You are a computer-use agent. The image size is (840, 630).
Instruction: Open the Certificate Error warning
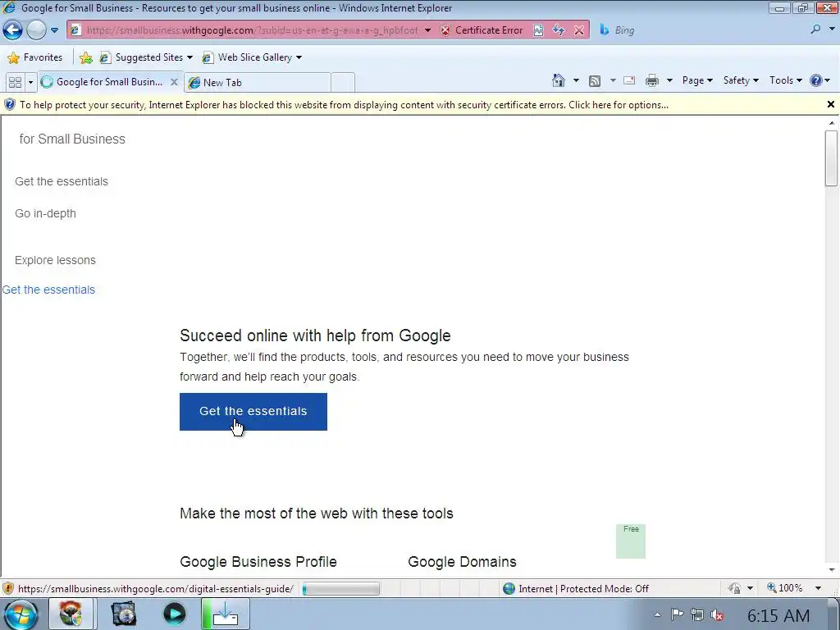[x=482, y=30]
